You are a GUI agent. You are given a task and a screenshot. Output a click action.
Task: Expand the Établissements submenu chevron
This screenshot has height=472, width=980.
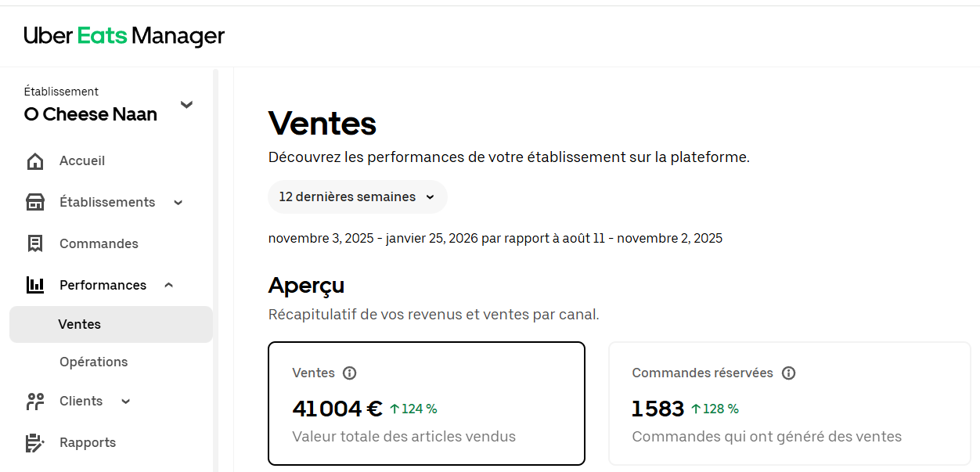pyautogui.click(x=178, y=203)
